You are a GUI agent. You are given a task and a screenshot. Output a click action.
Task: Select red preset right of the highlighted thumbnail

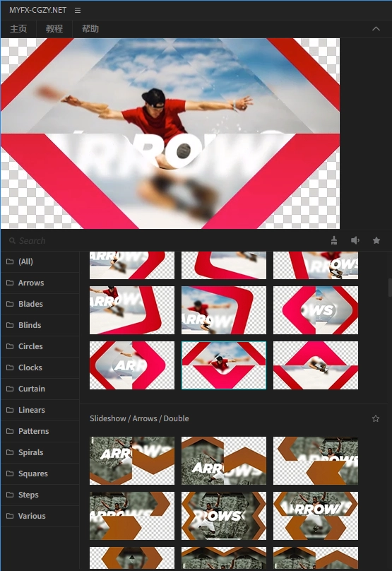coord(316,365)
